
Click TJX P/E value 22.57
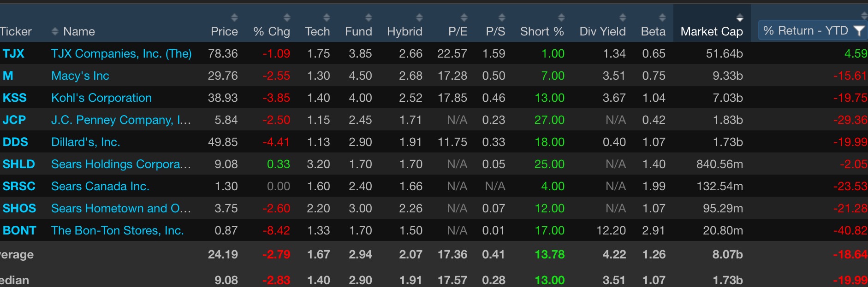coord(452,53)
